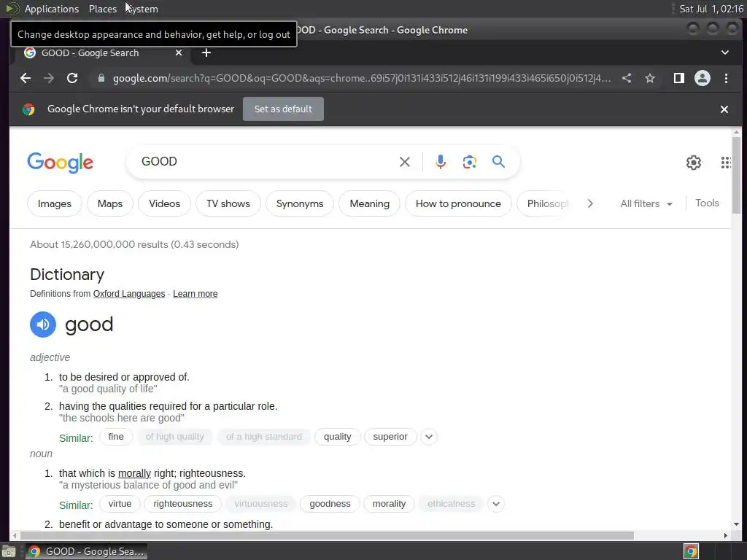
Task: Expand more noun similar words
Action: (x=496, y=504)
